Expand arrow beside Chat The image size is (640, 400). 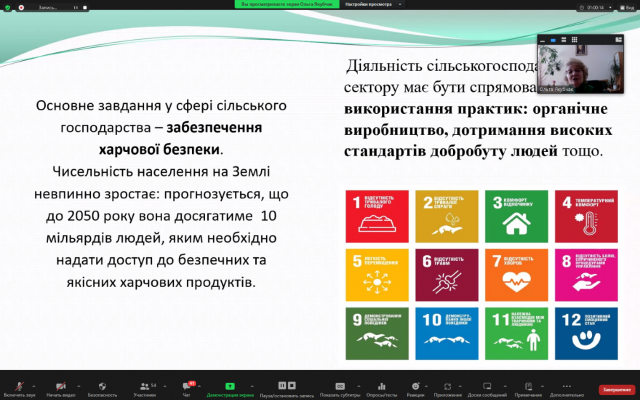tap(200, 386)
